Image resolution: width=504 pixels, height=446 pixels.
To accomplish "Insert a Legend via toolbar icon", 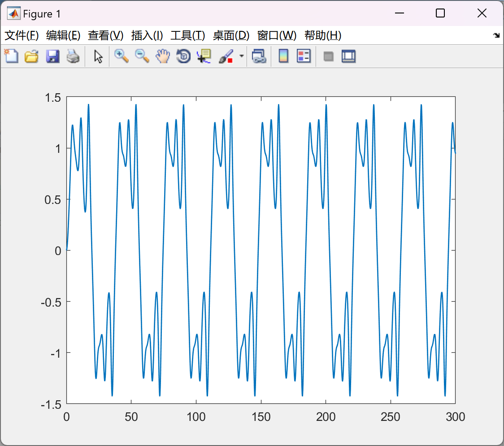I will click(x=304, y=56).
